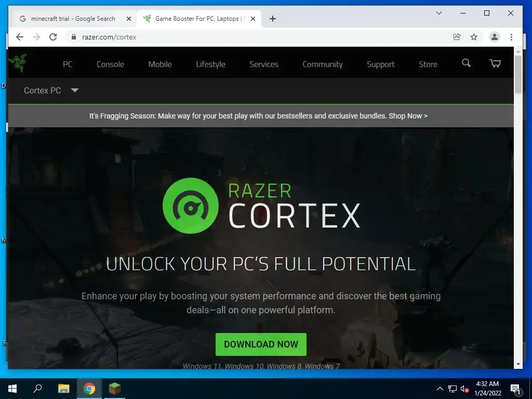Open the Console navigation menu
Viewport: 532px width, 399px height.
(110, 64)
